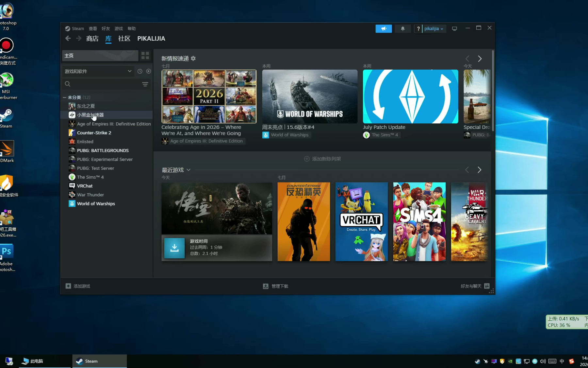This screenshot has width=588, height=368.
Task: Open the pikalijia account dropdown
Action: point(434,29)
